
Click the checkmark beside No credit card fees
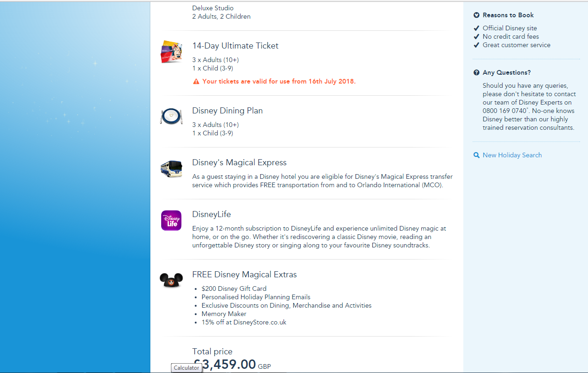point(476,36)
